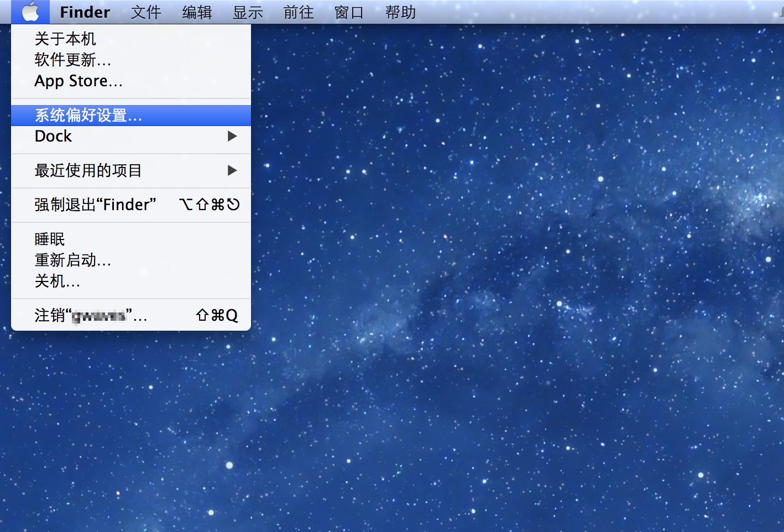Image resolution: width=784 pixels, height=532 pixels.
Task: Choose 关于本机 from the Apple menu
Action: [x=131, y=39]
